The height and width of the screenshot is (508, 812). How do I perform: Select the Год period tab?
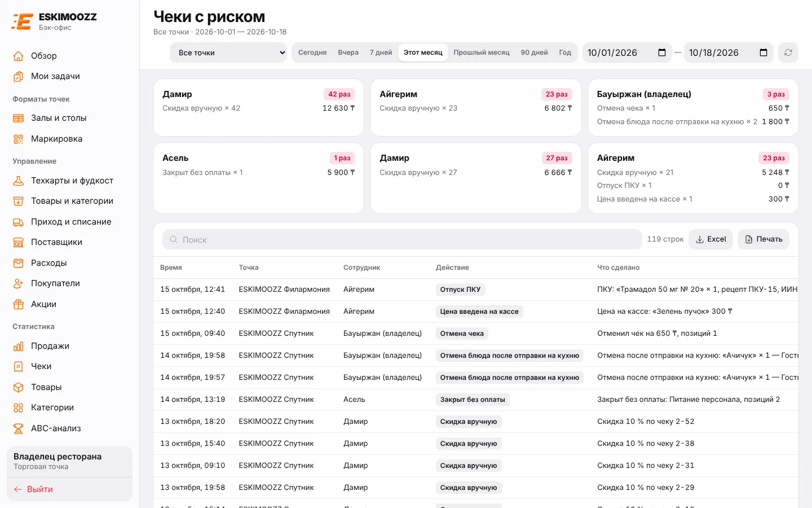565,52
